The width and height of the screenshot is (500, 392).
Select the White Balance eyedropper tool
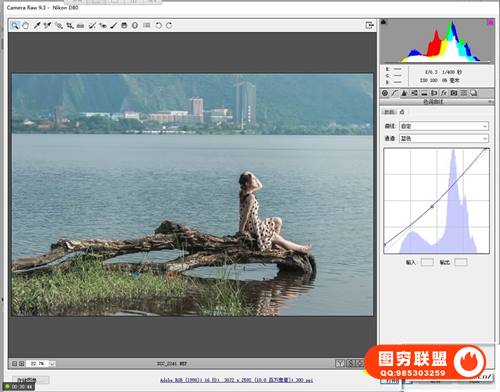tap(37, 25)
